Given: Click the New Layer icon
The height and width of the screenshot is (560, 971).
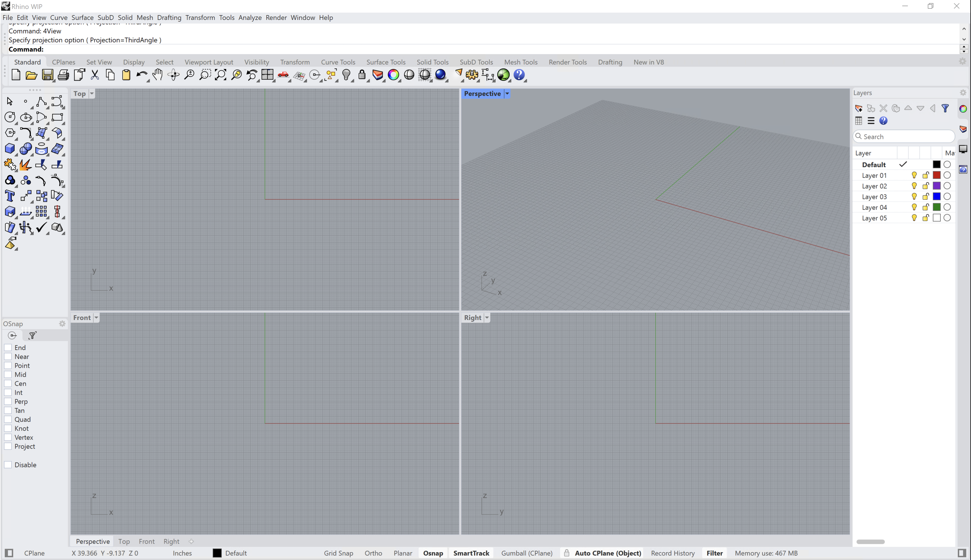Looking at the screenshot, I should (x=859, y=108).
